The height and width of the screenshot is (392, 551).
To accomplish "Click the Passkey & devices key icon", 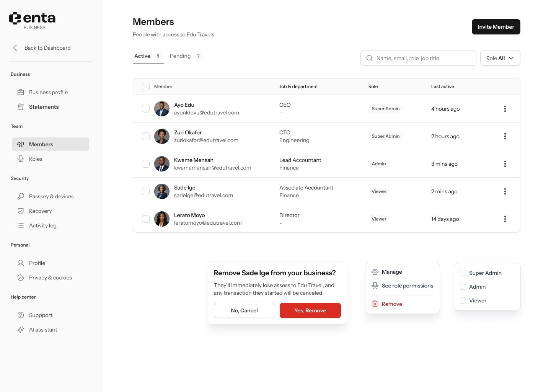I will [x=21, y=196].
